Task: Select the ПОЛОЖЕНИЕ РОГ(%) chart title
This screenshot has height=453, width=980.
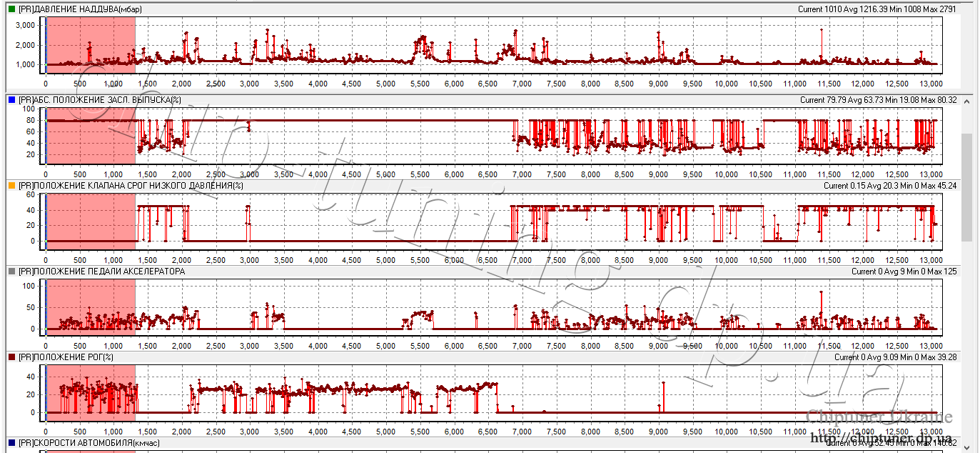Action: tap(66, 357)
